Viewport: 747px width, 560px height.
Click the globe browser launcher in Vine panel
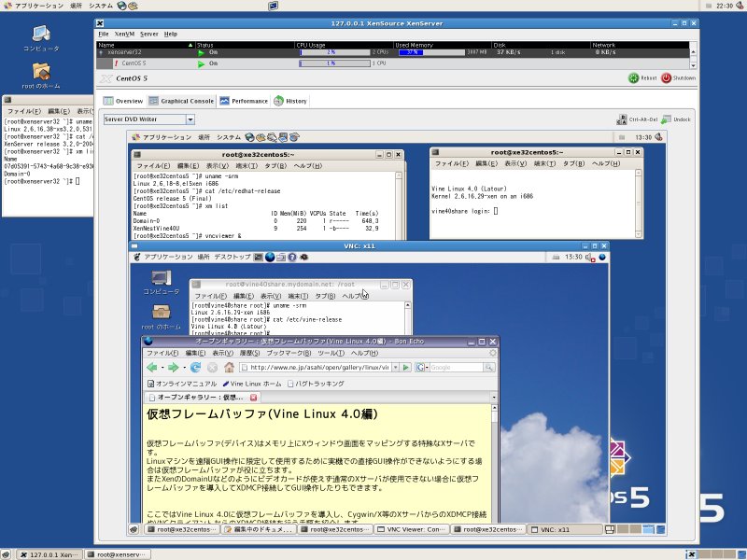click(x=270, y=258)
